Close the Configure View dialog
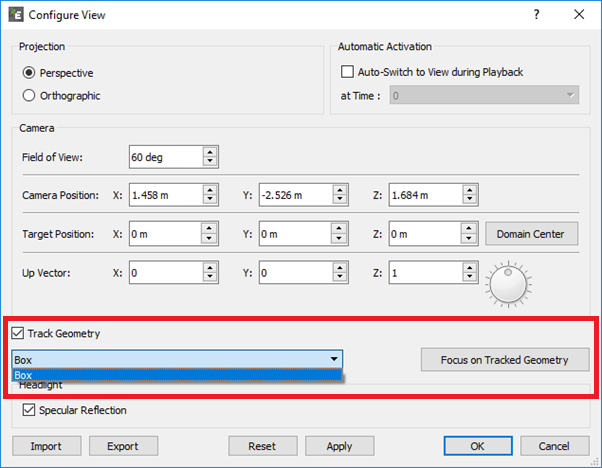This screenshot has width=602, height=468. 579,15
